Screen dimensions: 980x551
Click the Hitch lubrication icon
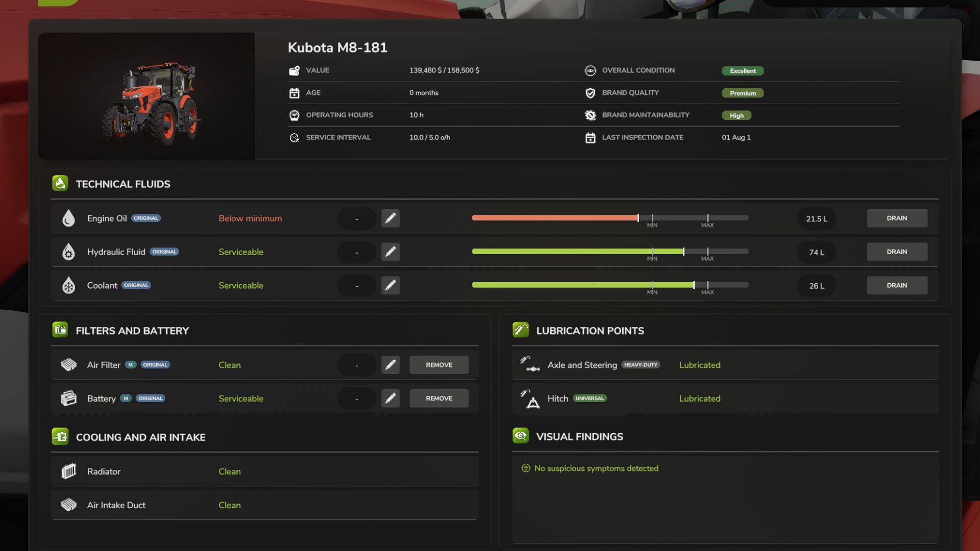[x=530, y=399]
